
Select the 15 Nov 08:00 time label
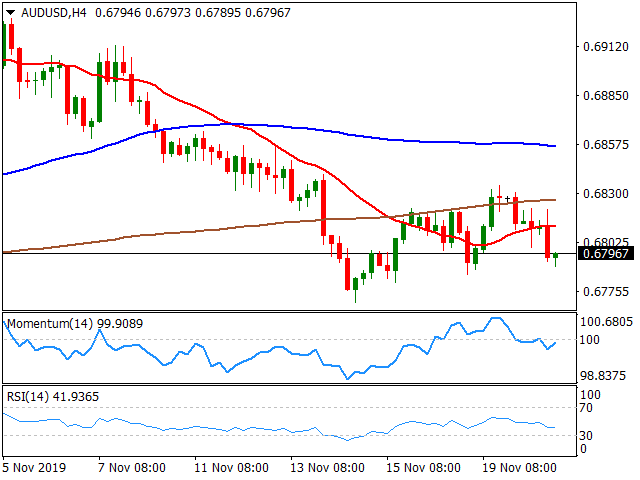pos(423,467)
